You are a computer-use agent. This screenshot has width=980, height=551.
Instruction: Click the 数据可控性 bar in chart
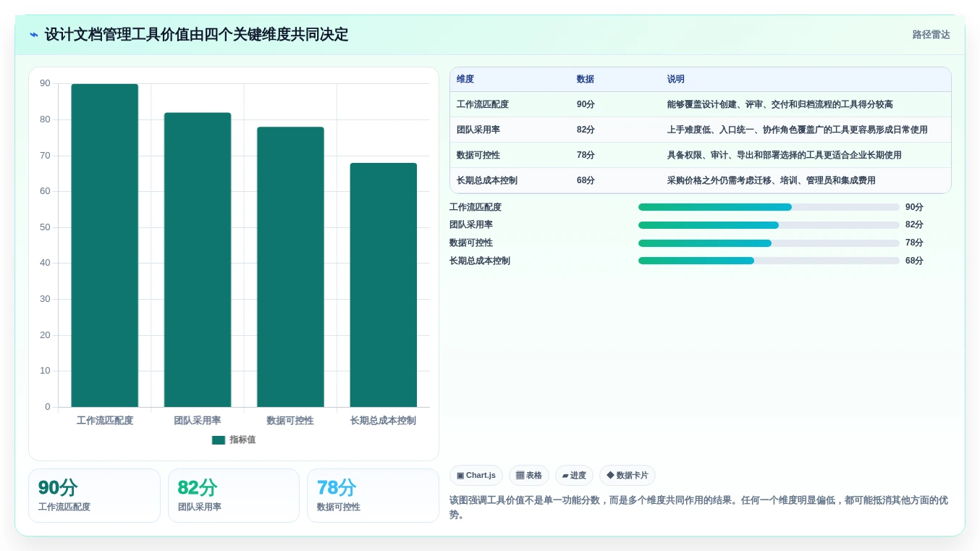(x=290, y=267)
